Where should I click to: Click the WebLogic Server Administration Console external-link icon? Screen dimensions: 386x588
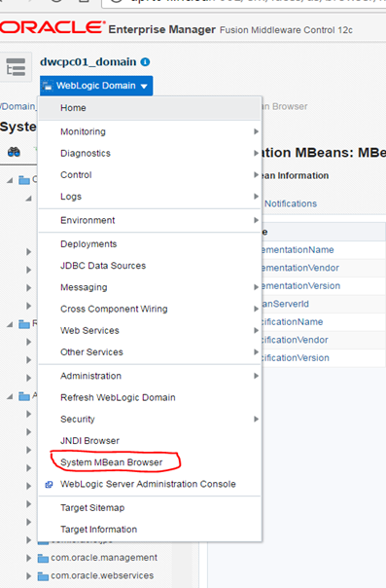pyautogui.click(x=49, y=484)
